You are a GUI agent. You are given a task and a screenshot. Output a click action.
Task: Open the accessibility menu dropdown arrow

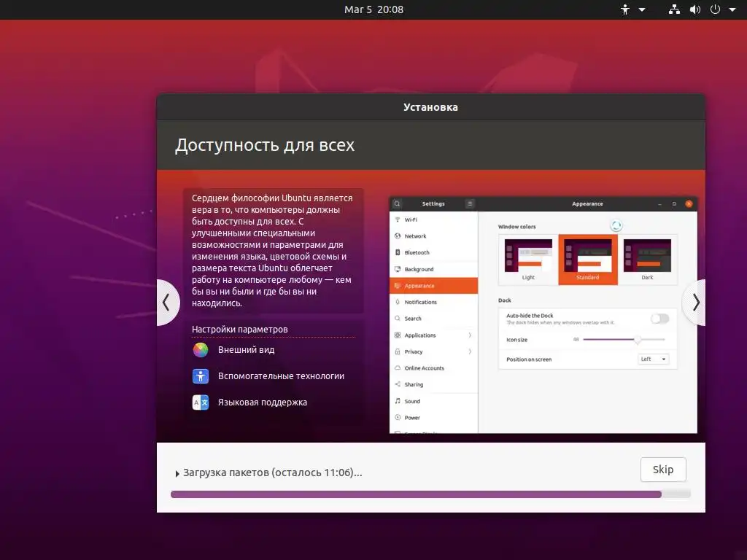coord(642,9)
